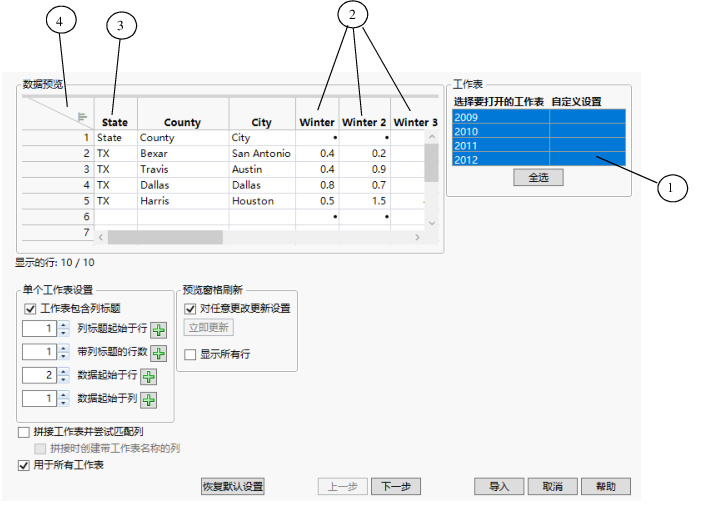The height and width of the screenshot is (506, 710).
Task: Click the Houston cell
Action: pyautogui.click(x=261, y=201)
